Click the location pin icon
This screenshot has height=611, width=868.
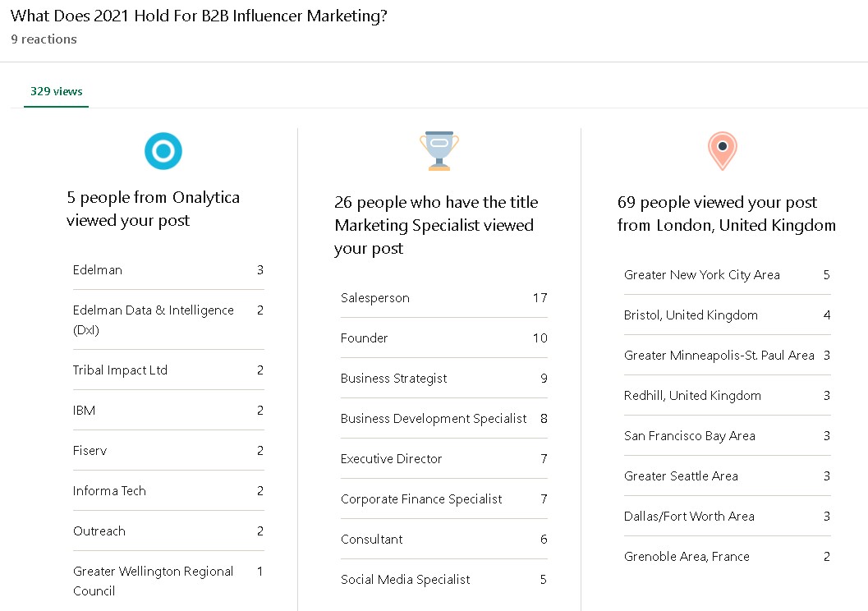coord(722,151)
